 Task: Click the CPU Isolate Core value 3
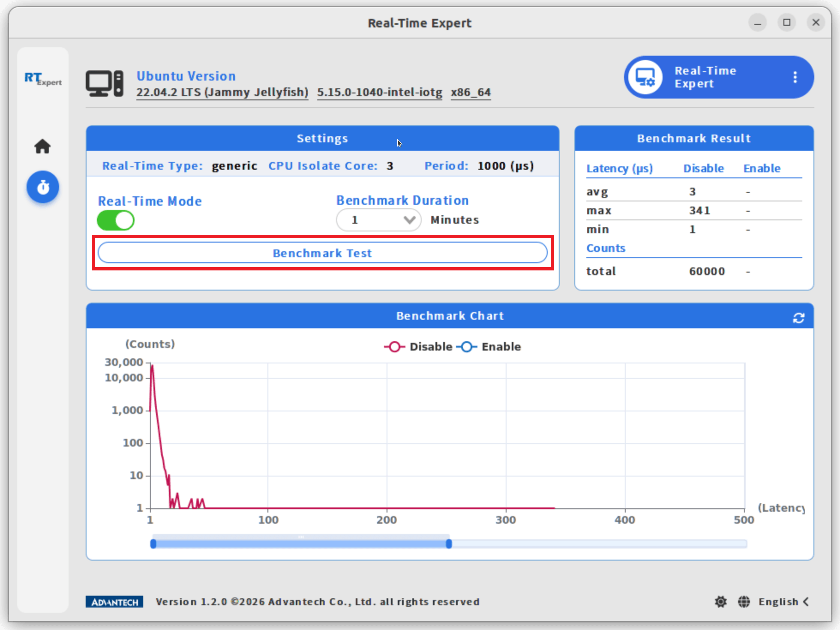point(390,166)
